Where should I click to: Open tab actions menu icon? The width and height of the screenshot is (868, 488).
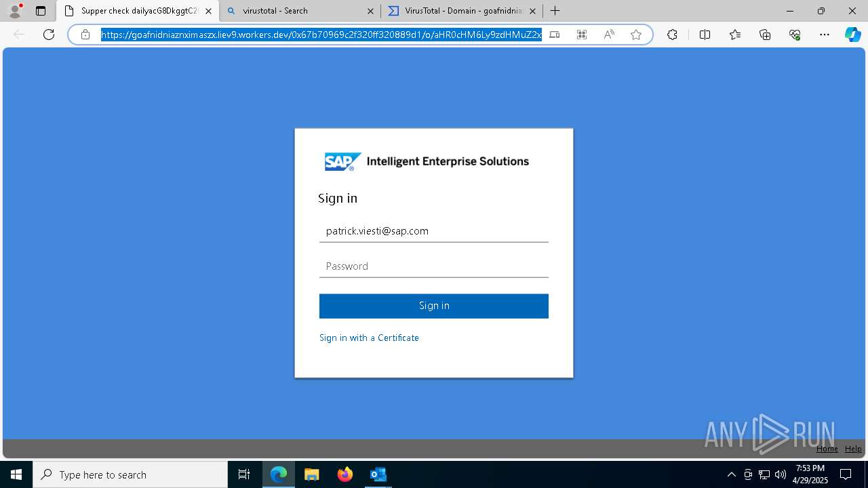coord(41,11)
